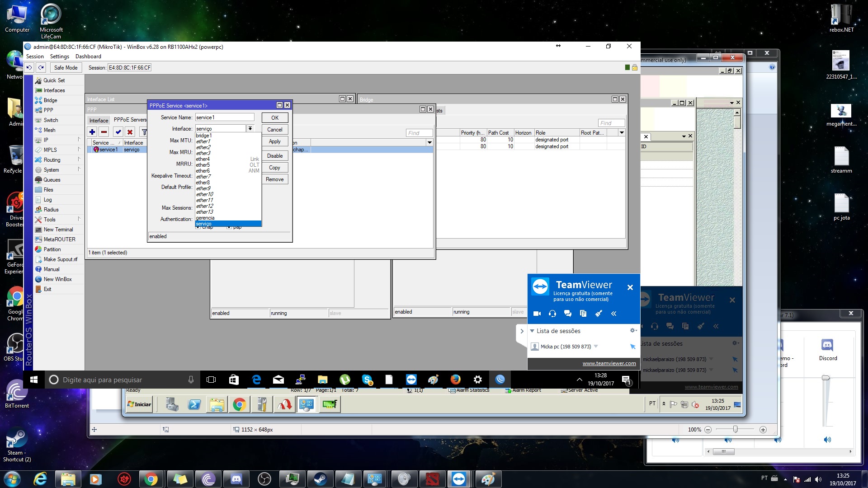Open the Settings menu in WinBox

59,56
